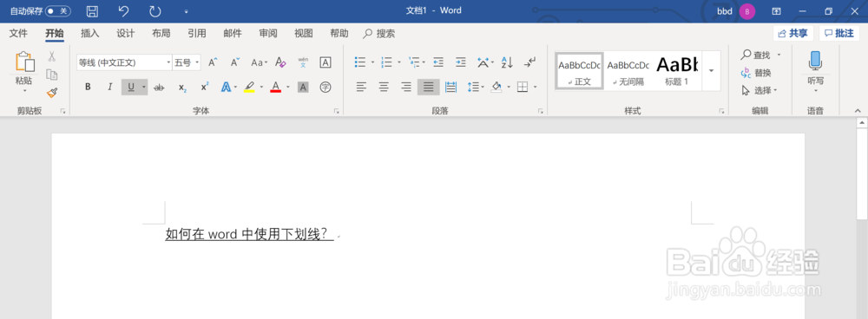Image resolution: width=868 pixels, height=319 pixels.
Task: Open underline style dropdown arrow
Action: 144,87
